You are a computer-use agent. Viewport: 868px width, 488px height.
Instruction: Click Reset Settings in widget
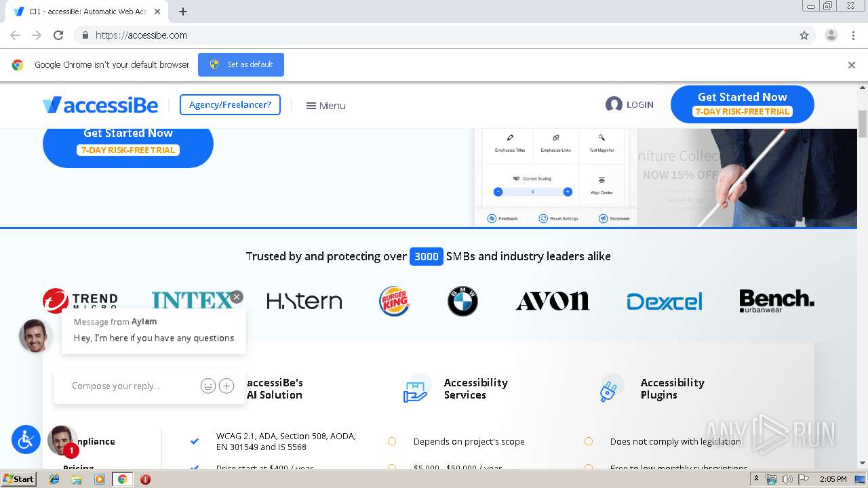click(x=558, y=218)
